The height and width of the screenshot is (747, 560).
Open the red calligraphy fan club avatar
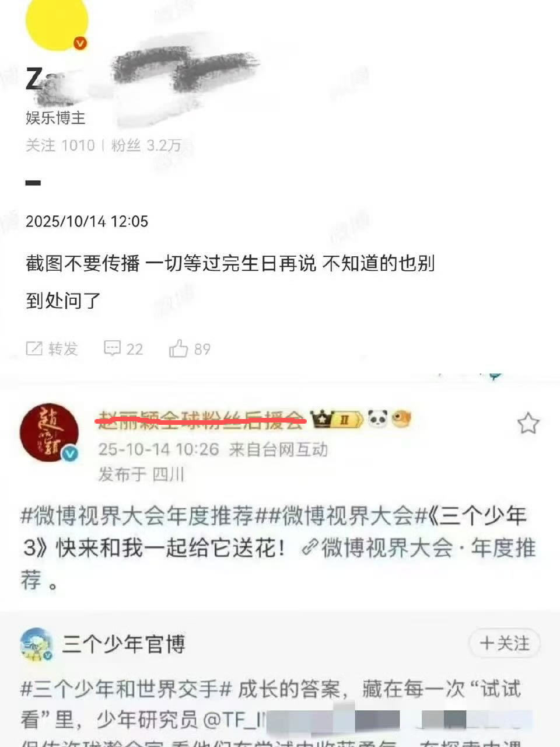pos(50,432)
